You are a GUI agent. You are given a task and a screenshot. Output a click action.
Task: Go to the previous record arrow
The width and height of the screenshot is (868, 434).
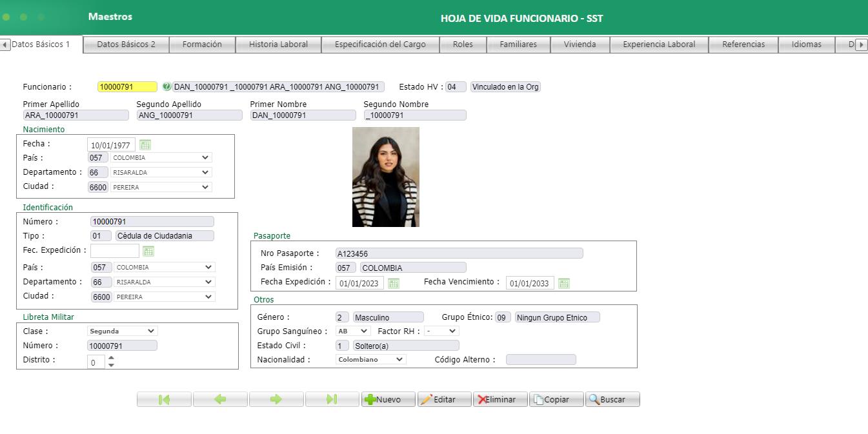[220, 399]
